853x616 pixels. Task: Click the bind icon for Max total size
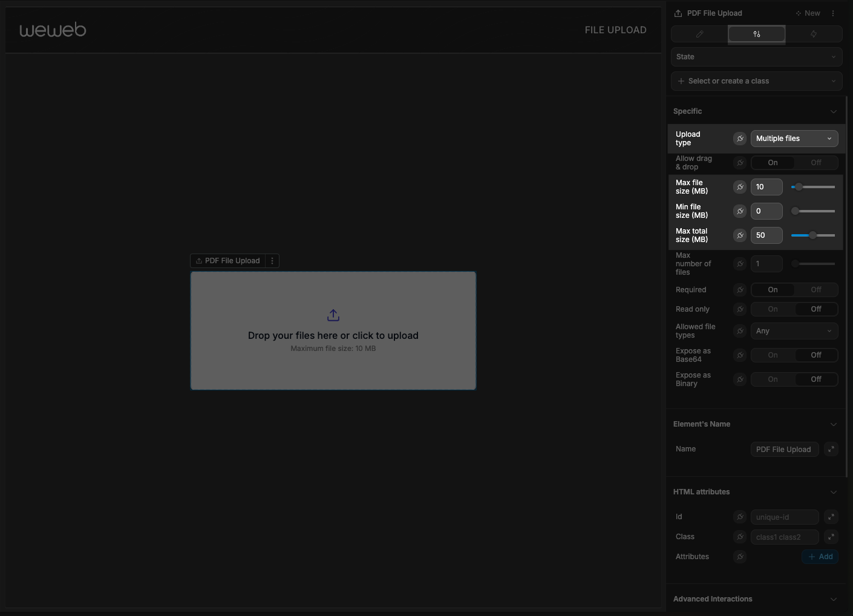click(740, 235)
